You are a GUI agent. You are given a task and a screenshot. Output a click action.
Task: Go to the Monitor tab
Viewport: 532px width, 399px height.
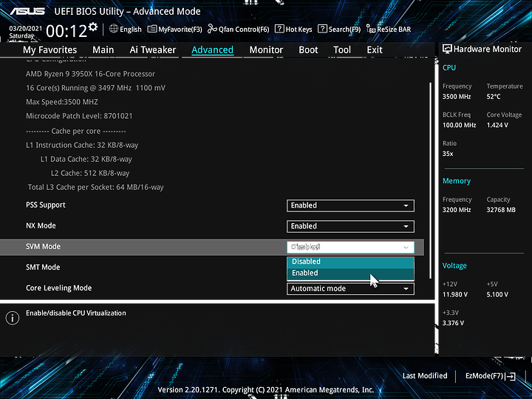(x=266, y=50)
